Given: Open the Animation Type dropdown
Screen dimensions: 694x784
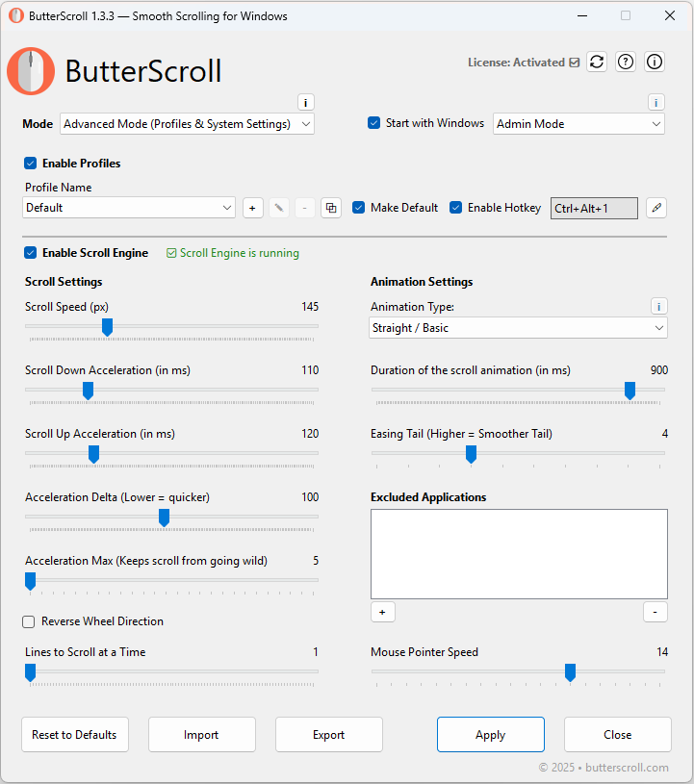Looking at the screenshot, I should (518, 327).
